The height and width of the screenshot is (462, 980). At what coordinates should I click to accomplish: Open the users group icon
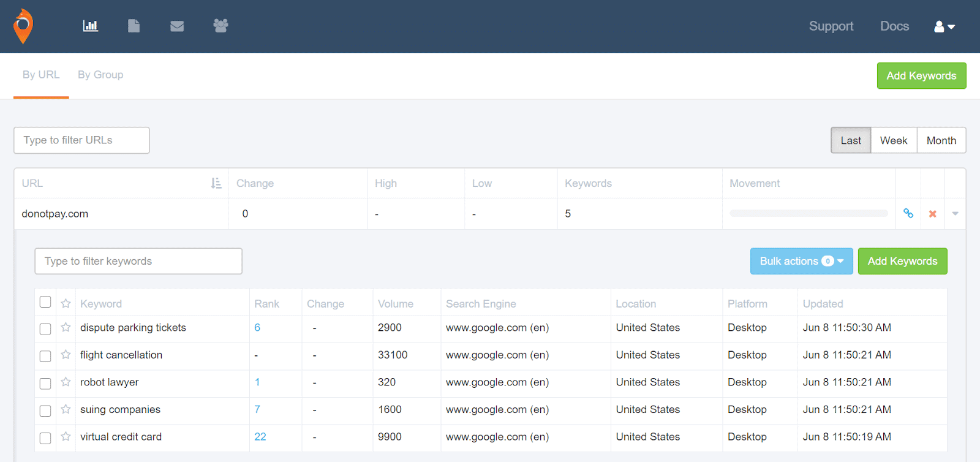[x=221, y=26]
